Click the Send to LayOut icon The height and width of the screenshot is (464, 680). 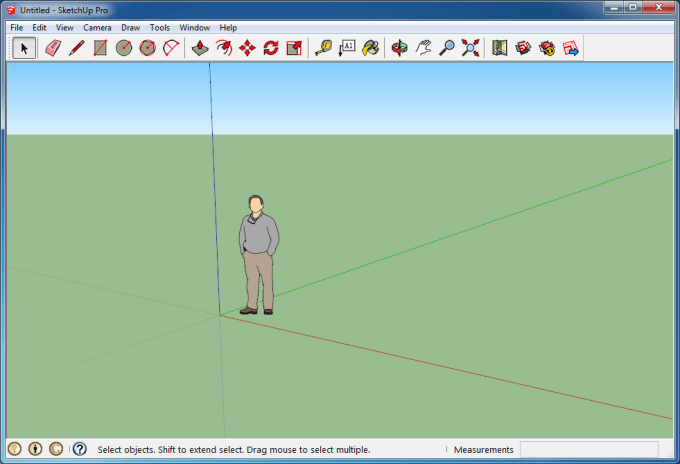[x=571, y=48]
